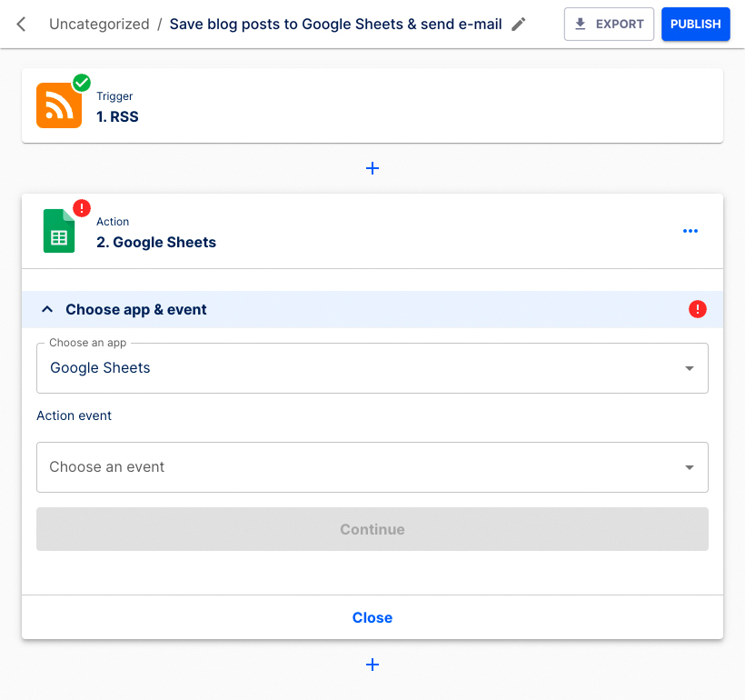
Task: Click the RSS feed app icon
Action: (59, 105)
